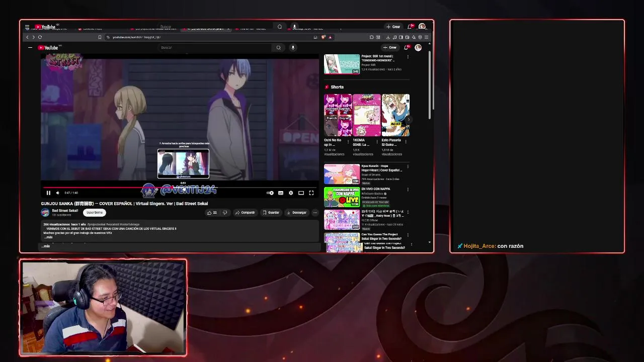
Task: Click the YouTube search magnifier button
Action: [x=278, y=48]
